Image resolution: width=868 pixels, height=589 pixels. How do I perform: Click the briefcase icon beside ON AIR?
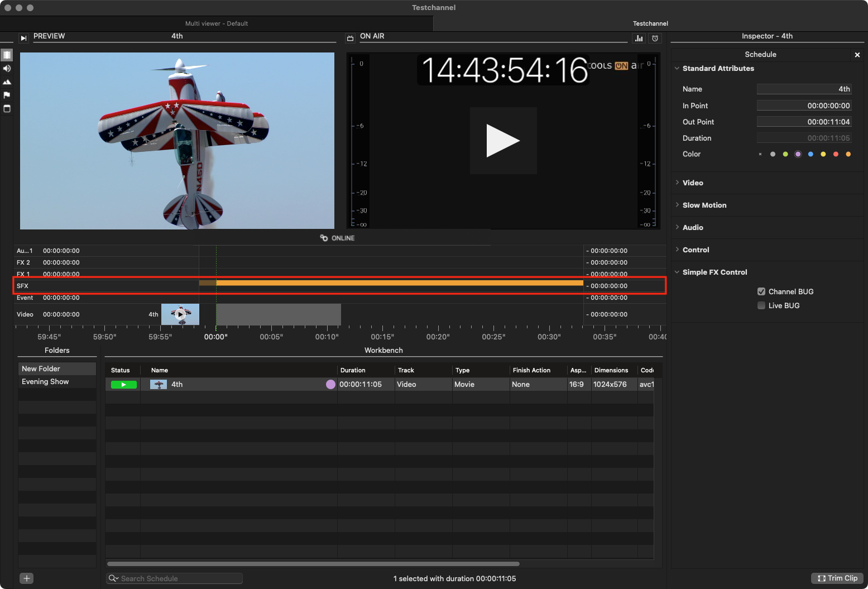coord(351,38)
